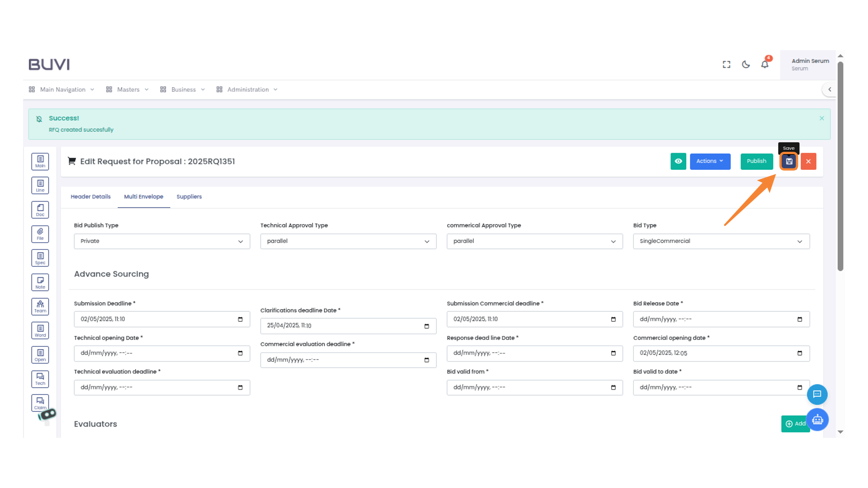This screenshot has width=868, height=488.
Task: Open the Note sidebar icon
Action: (x=40, y=282)
